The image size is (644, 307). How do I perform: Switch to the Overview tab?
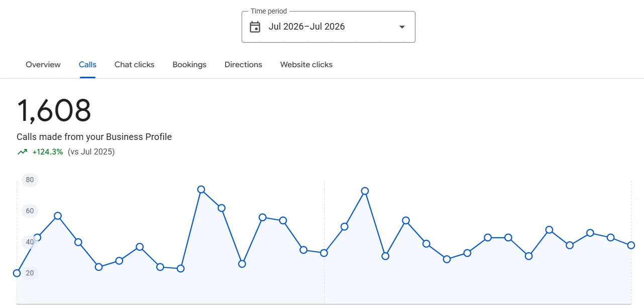[x=43, y=65]
